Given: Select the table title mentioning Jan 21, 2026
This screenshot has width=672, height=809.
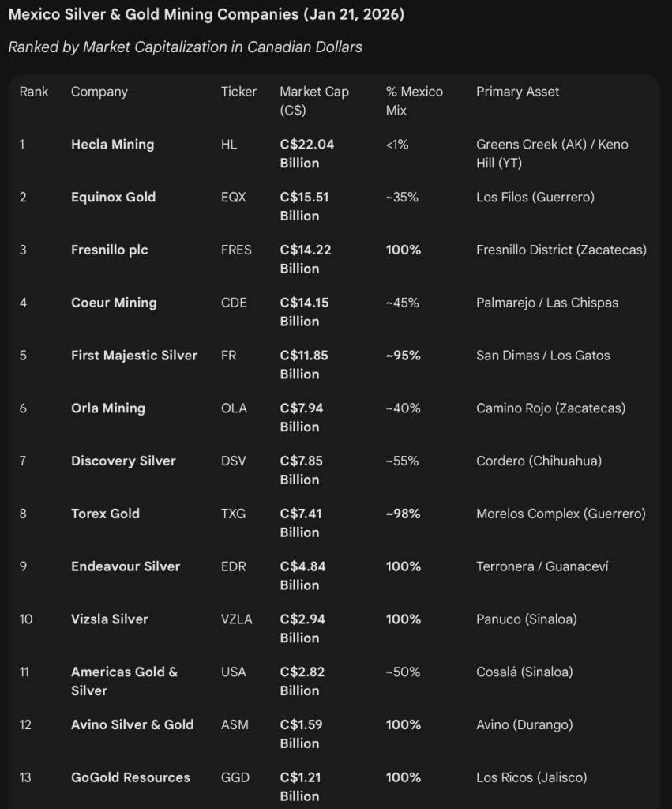Looking at the screenshot, I should (x=206, y=14).
